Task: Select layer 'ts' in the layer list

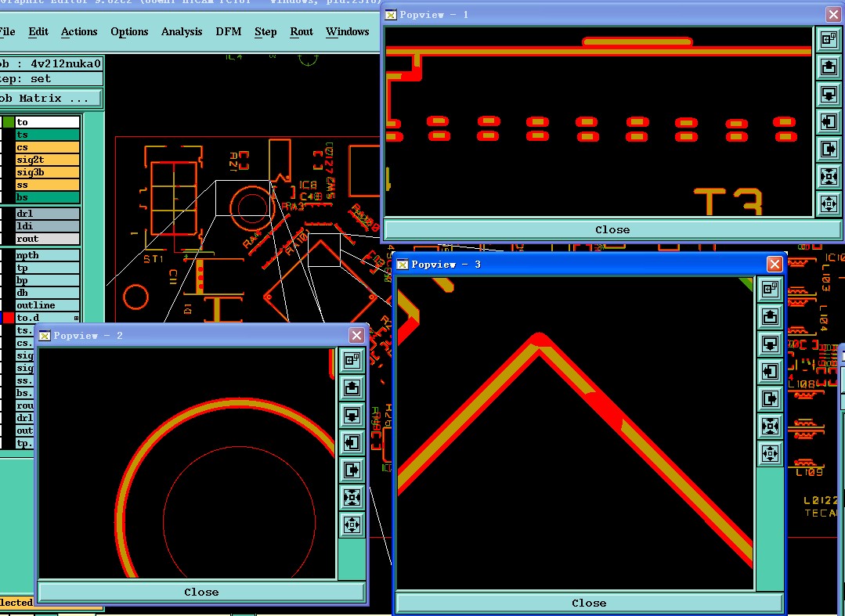Action: point(48,135)
